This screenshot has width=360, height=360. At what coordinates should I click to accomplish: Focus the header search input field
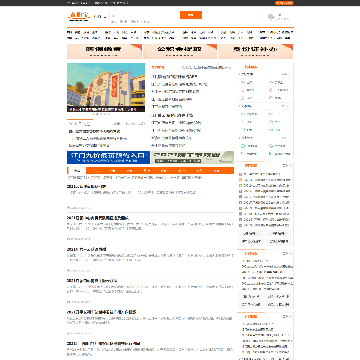[144, 15]
